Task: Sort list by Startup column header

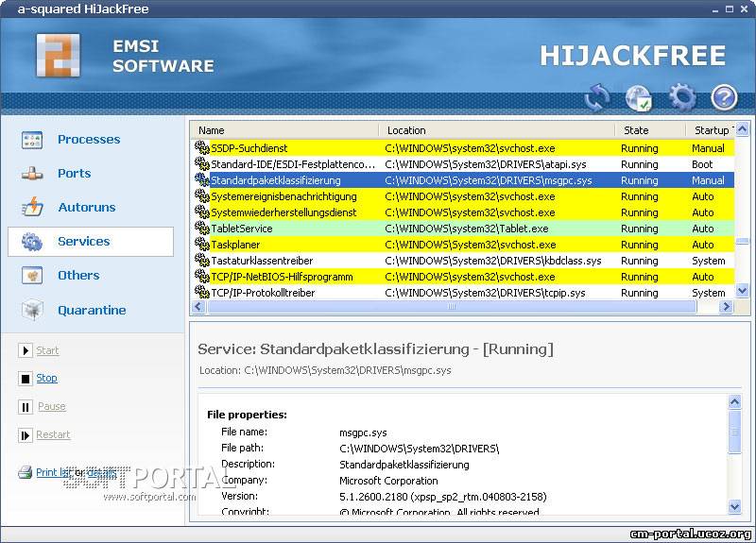Action: tap(711, 130)
